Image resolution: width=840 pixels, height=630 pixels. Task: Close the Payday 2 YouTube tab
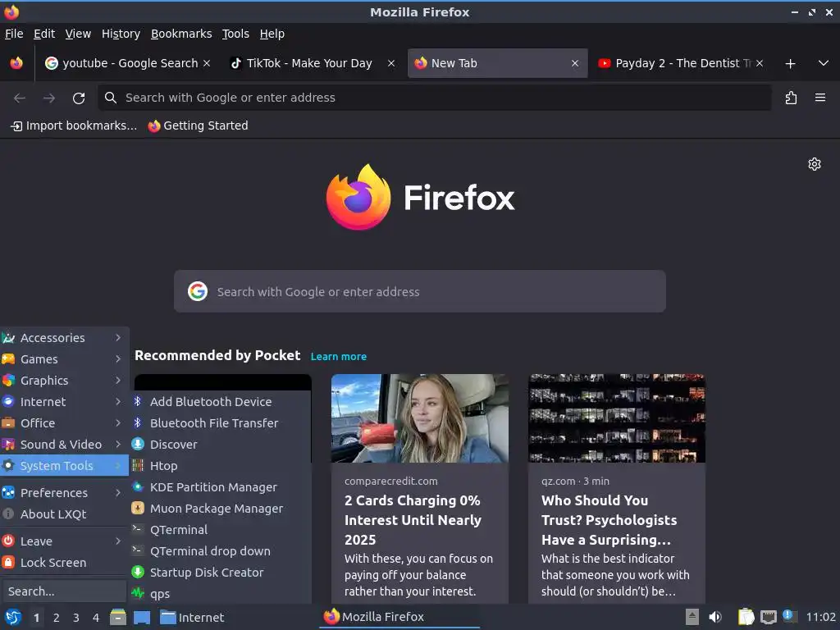[x=759, y=63]
